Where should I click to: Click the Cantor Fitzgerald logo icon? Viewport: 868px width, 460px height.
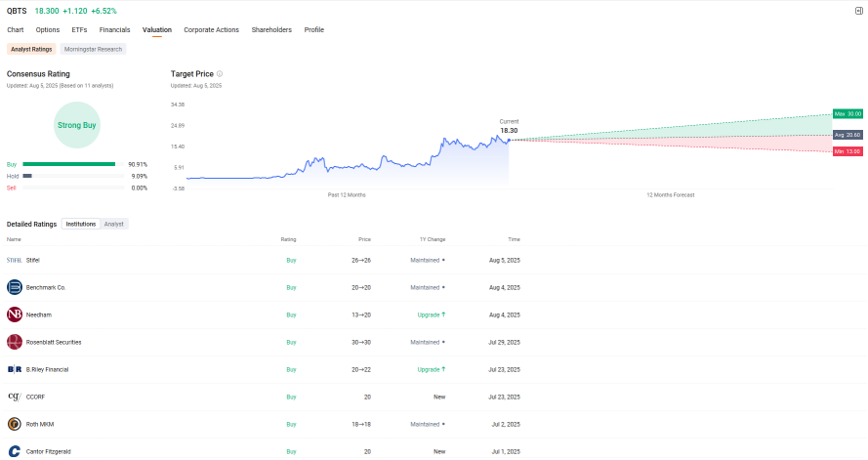click(15, 451)
